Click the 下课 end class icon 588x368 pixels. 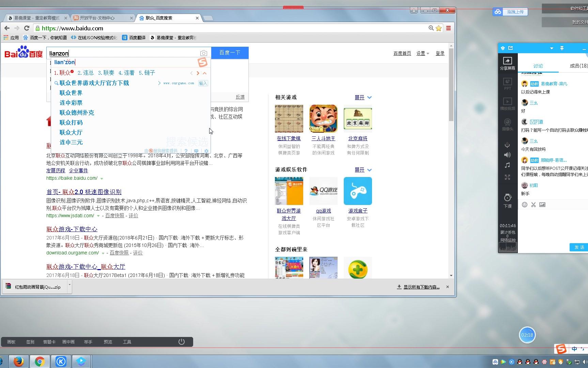tap(507, 199)
